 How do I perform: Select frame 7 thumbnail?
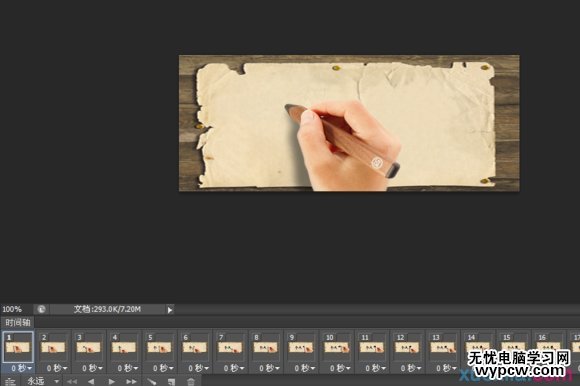pyautogui.click(x=230, y=347)
